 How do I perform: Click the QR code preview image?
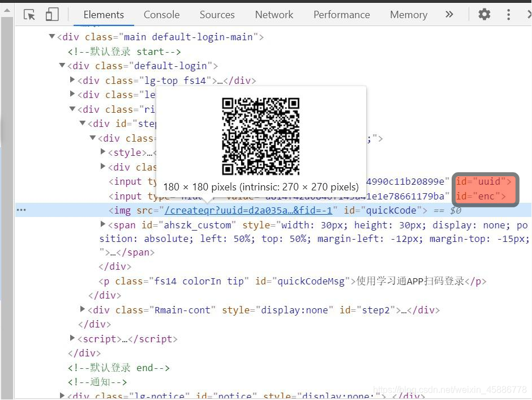click(x=260, y=137)
